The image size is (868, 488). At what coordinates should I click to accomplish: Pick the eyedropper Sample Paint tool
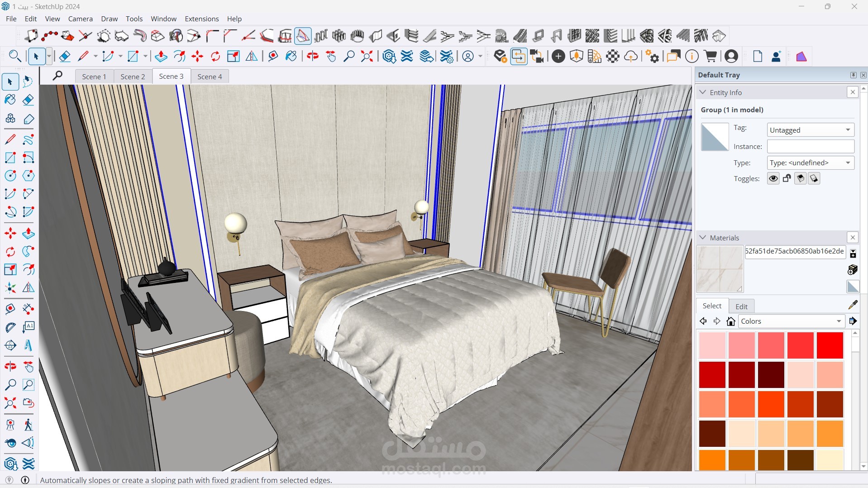[x=853, y=305]
